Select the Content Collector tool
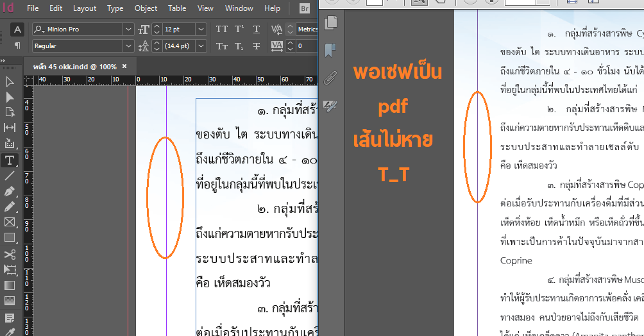 [10, 144]
